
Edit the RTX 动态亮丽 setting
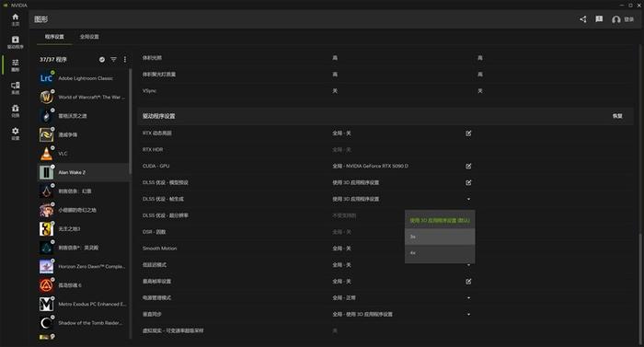point(468,133)
